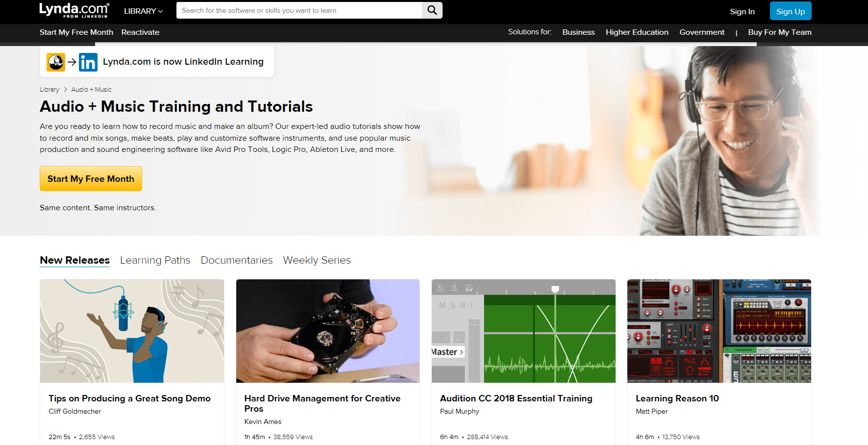Image resolution: width=868 pixels, height=445 pixels.
Task: Click the Sign In link
Action: [x=742, y=11]
